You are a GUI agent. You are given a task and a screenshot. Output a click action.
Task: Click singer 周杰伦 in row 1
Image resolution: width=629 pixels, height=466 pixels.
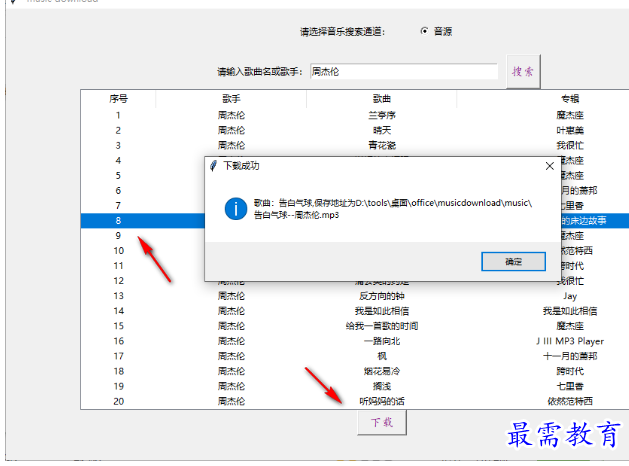coord(231,115)
